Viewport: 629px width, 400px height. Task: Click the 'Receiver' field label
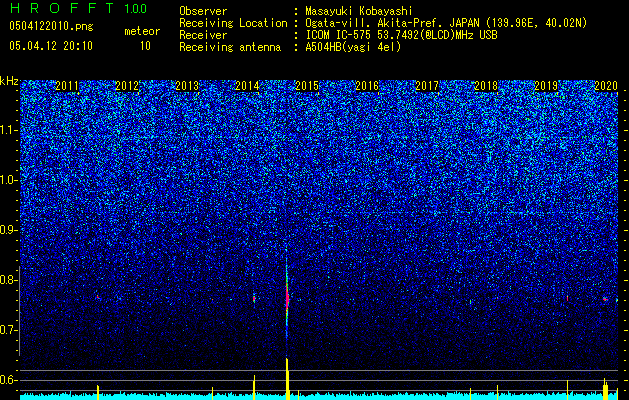[203, 35]
